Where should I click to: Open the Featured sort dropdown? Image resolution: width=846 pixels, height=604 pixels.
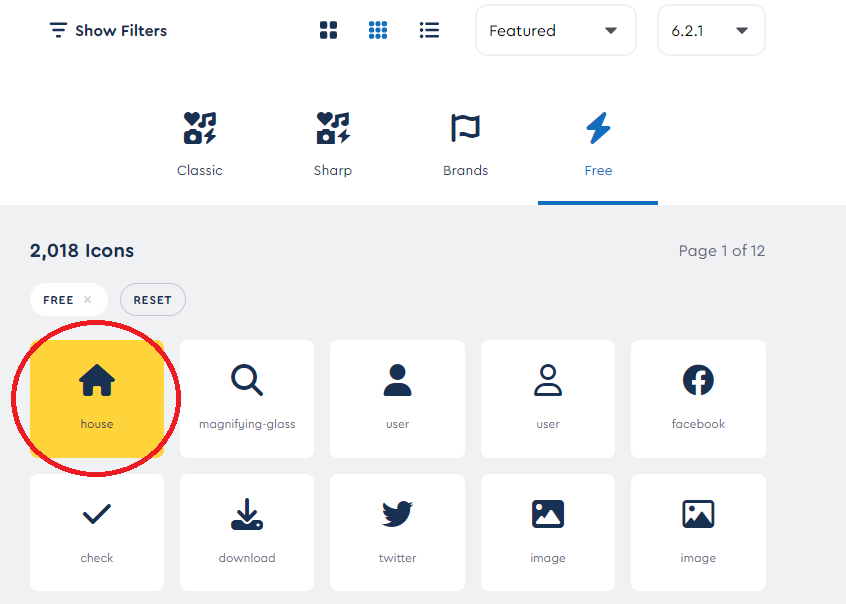[555, 30]
